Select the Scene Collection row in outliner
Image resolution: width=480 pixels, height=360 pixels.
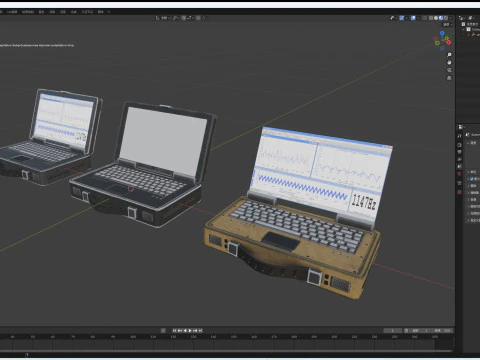pyautogui.click(x=471, y=24)
